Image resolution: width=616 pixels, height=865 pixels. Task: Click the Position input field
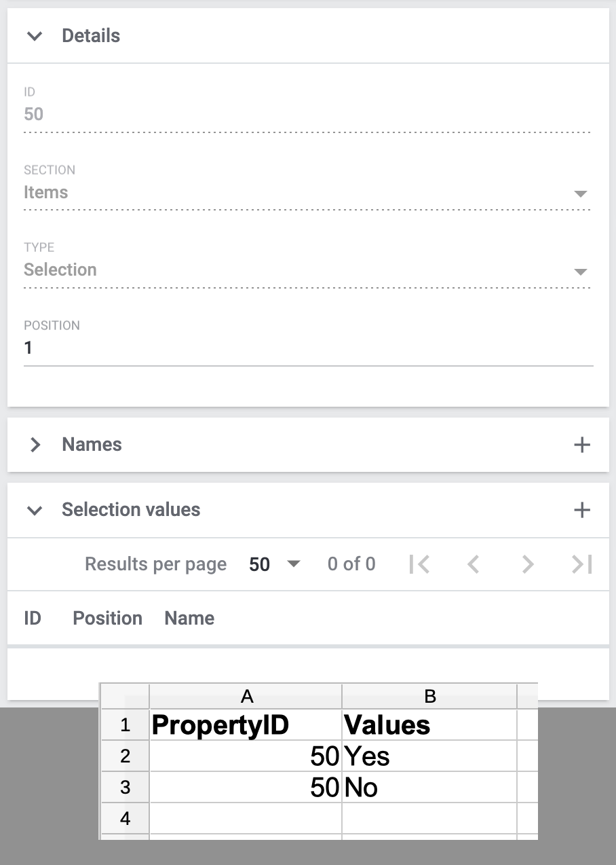pyautogui.click(x=308, y=348)
